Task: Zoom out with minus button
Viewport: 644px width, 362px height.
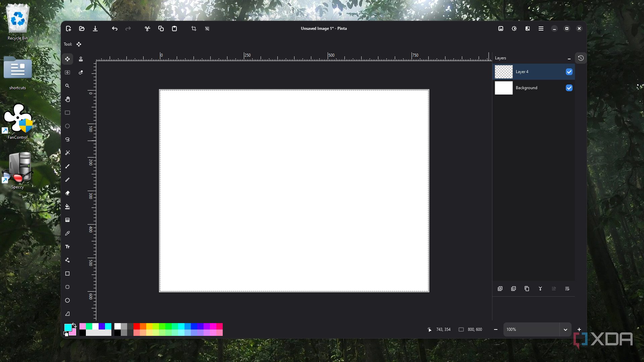Action: pos(496,329)
